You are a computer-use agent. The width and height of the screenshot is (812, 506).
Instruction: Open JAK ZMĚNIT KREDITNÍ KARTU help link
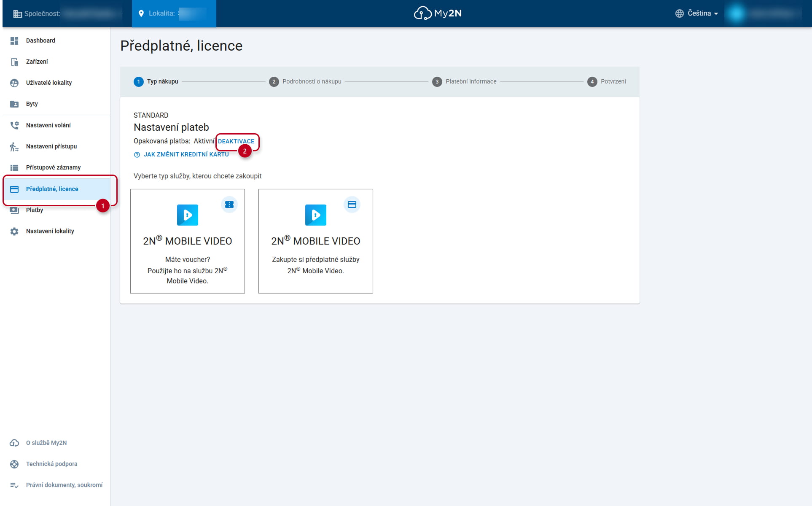tap(186, 154)
